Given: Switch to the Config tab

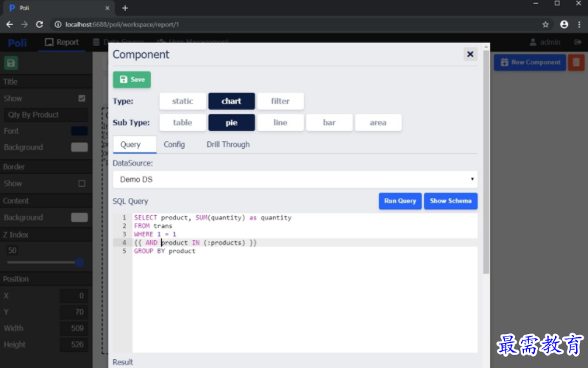Looking at the screenshot, I should [174, 144].
